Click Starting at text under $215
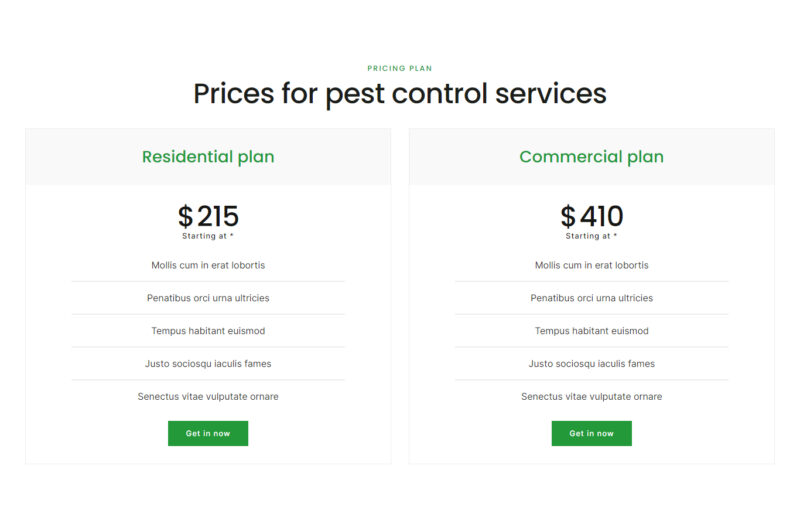 208,237
